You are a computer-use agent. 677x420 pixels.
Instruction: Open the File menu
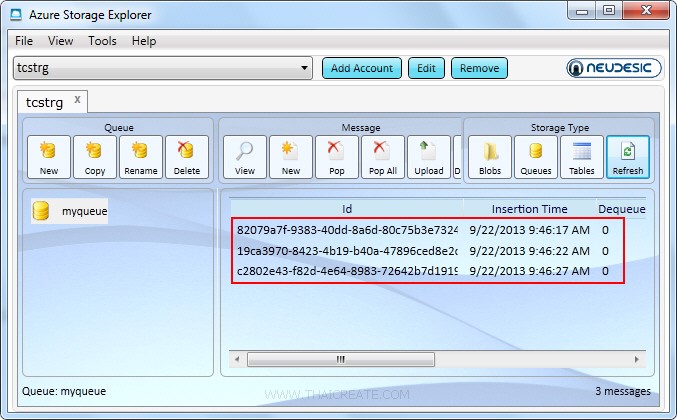24,41
